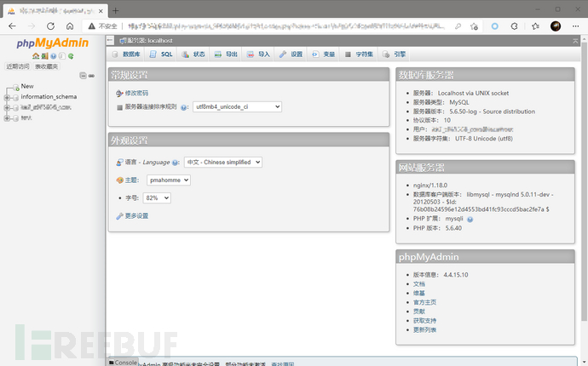Open 文档 documentation link

(419, 284)
